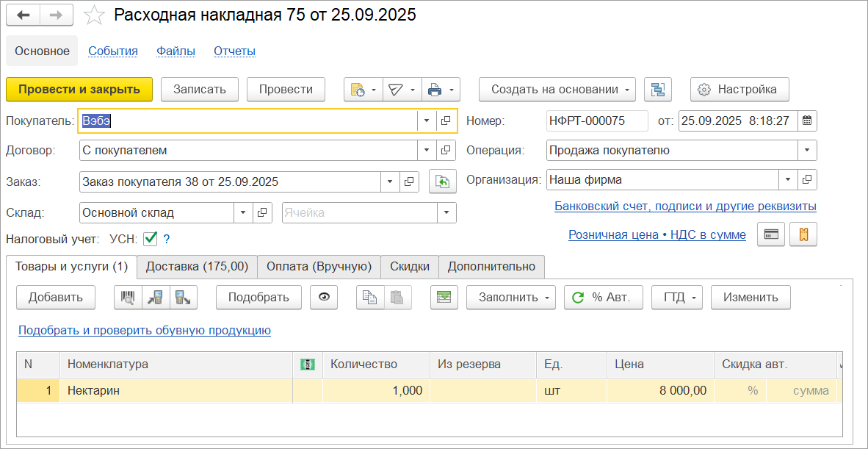The height and width of the screenshot is (449, 868).
Task: Switch to the Доставка tab
Action: 196,267
